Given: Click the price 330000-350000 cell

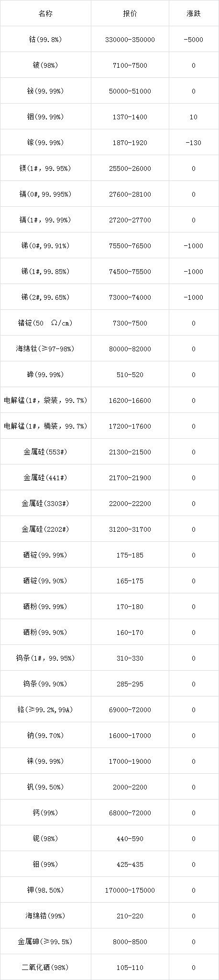Looking at the screenshot, I should (130, 40).
